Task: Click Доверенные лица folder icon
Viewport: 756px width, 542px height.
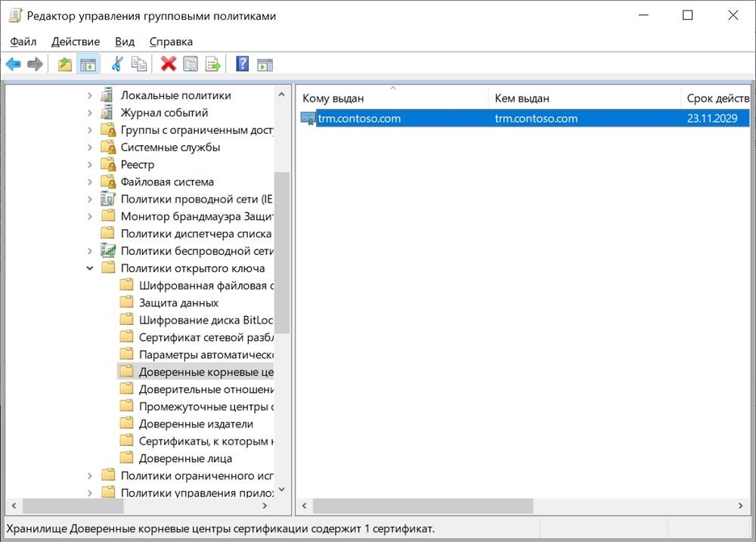Action: (127, 457)
